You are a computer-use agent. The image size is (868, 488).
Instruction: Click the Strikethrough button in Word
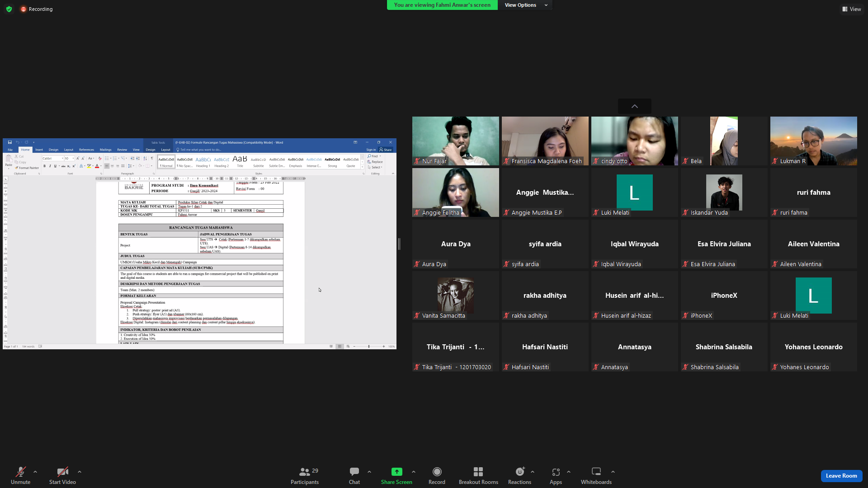(63, 166)
